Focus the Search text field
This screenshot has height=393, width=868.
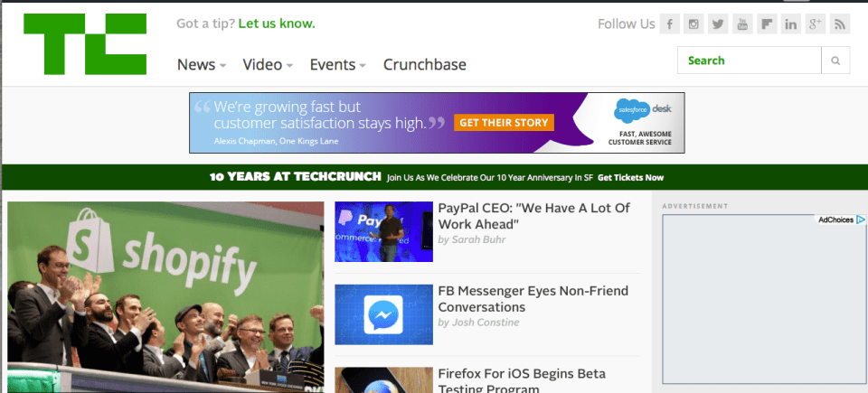click(750, 61)
